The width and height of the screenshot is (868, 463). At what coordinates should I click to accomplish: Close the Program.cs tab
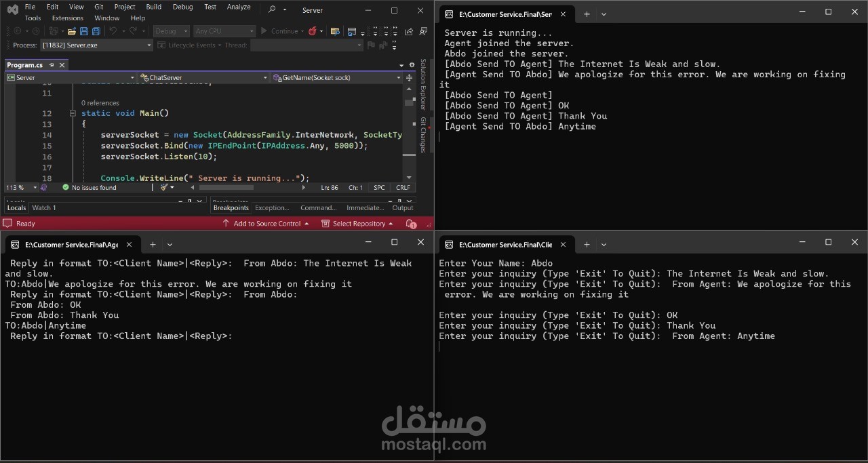[62, 65]
